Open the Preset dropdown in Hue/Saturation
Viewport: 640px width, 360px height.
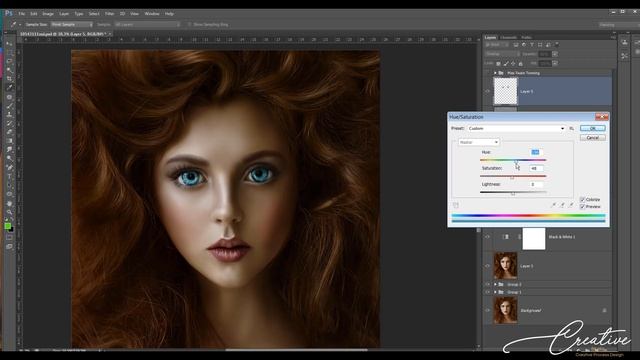pos(516,128)
